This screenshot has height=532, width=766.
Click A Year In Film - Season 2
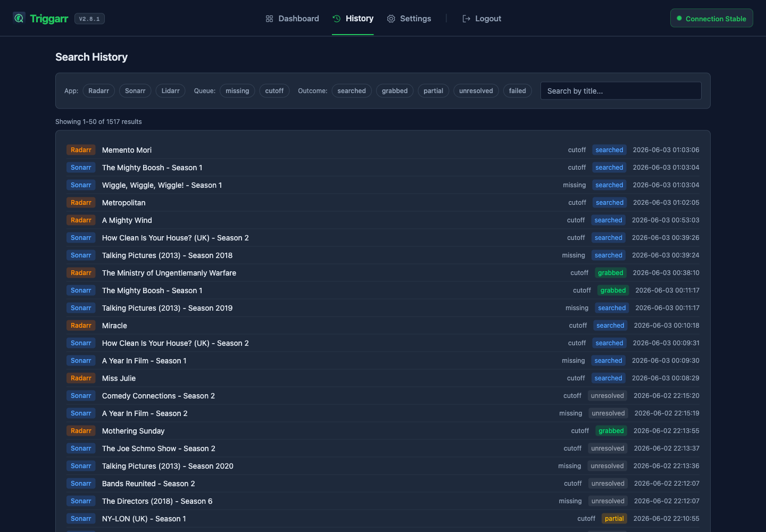(145, 413)
